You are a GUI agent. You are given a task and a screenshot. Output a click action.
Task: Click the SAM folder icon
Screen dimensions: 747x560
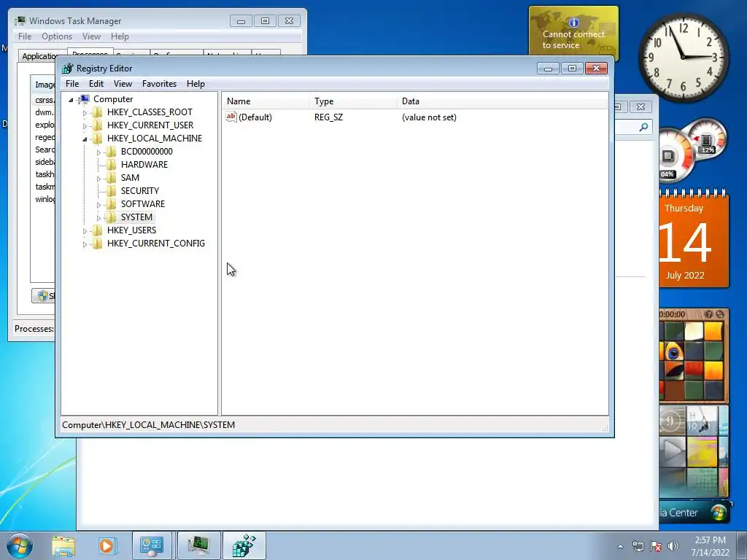(111, 178)
